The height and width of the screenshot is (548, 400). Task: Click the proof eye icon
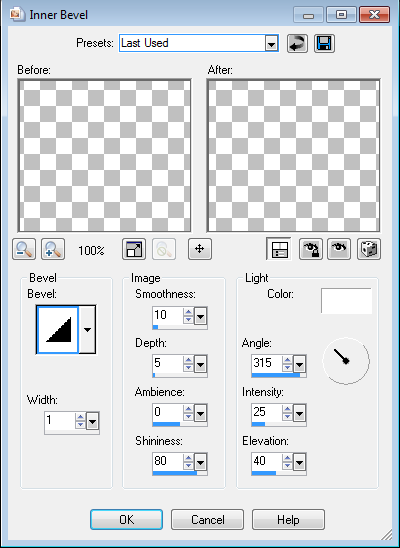[339, 249]
